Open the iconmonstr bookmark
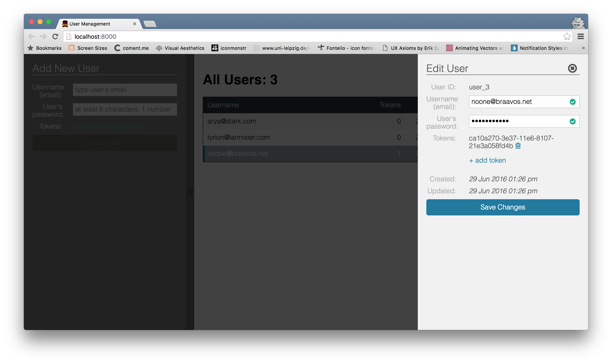612x364 pixels. [229, 48]
